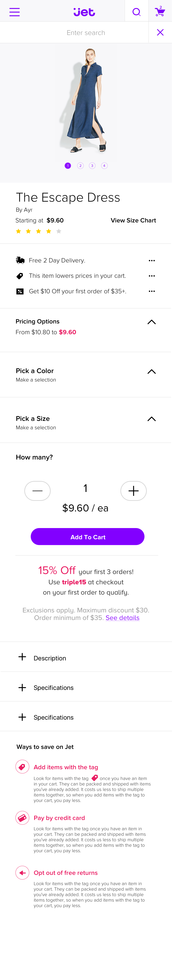
Task: Open more info for Free 2 Day Delivery
Action: pos(152,261)
